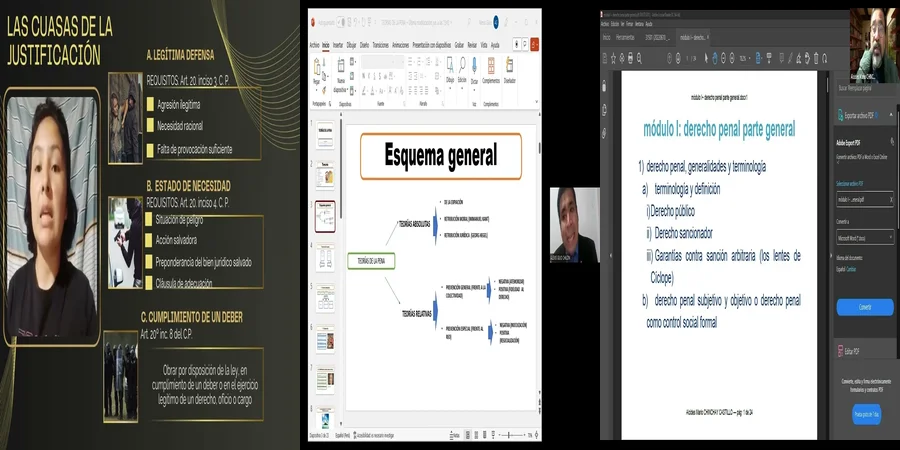Open the Archivo menu in Acrobat
The width and height of the screenshot is (900, 450).
point(604,24)
